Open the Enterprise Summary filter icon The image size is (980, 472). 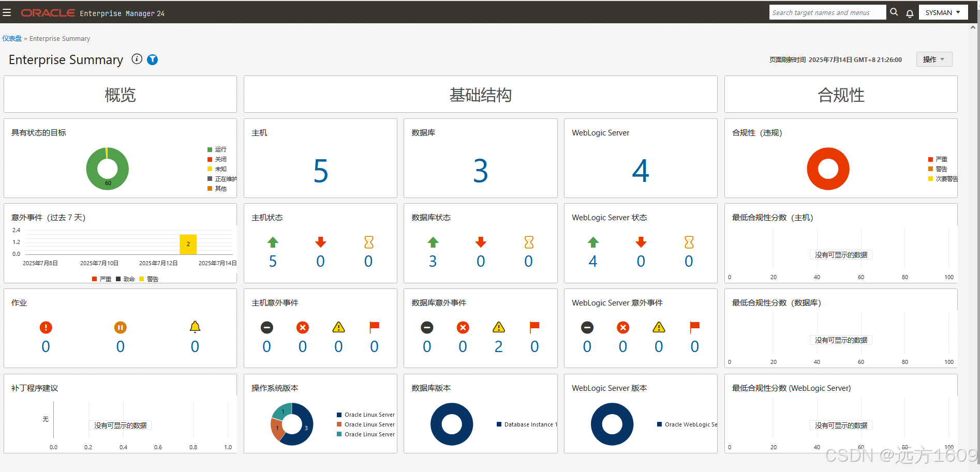coord(152,59)
